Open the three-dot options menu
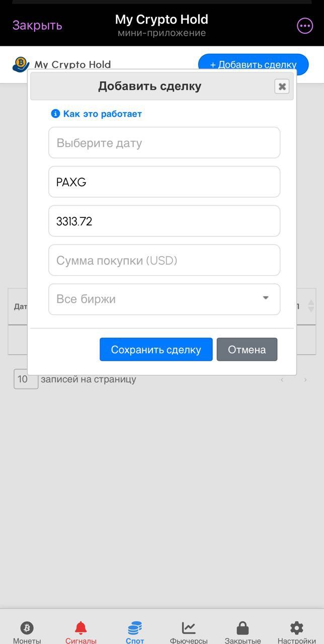324x644 pixels. pos(304,25)
